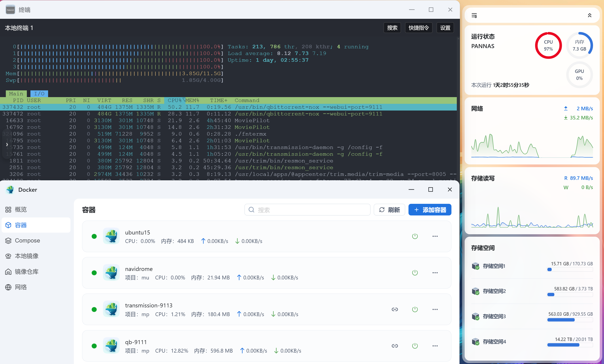Open more options menu for ubuntu15
The image size is (604, 364).
click(435, 236)
